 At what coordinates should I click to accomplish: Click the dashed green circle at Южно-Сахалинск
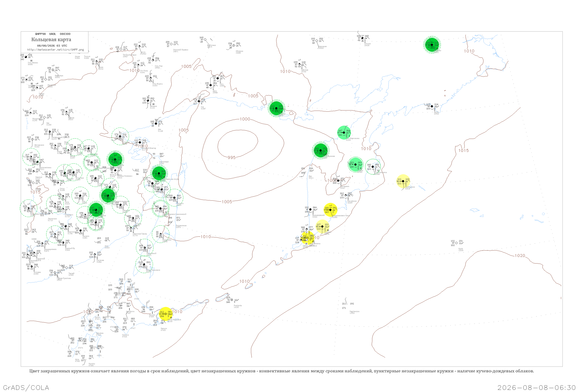[x=144, y=264]
